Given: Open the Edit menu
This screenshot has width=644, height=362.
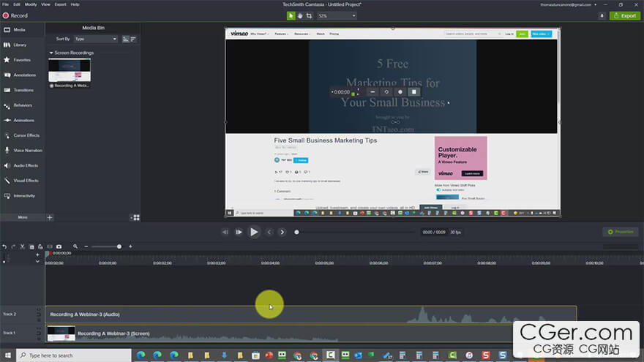Looking at the screenshot, I should 17,4.
